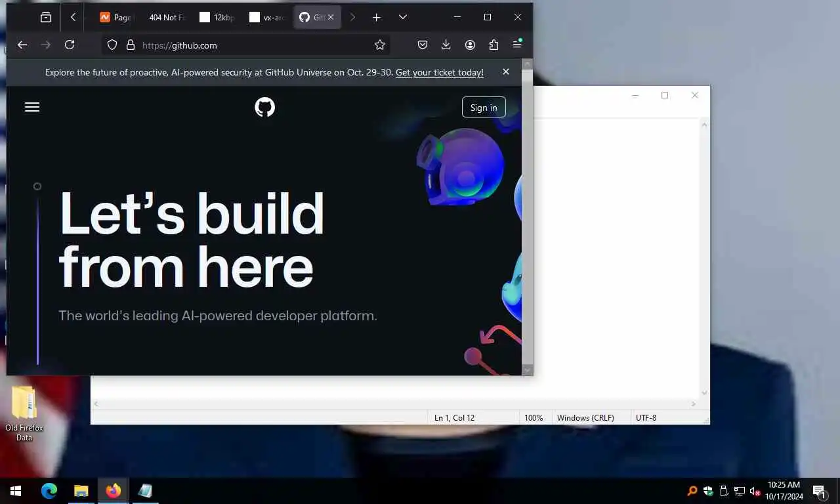Image resolution: width=840 pixels, height=504 pixels.
Task: Click Windows (CRLF) in Notepad status bar
Action: tap(585, 417)
